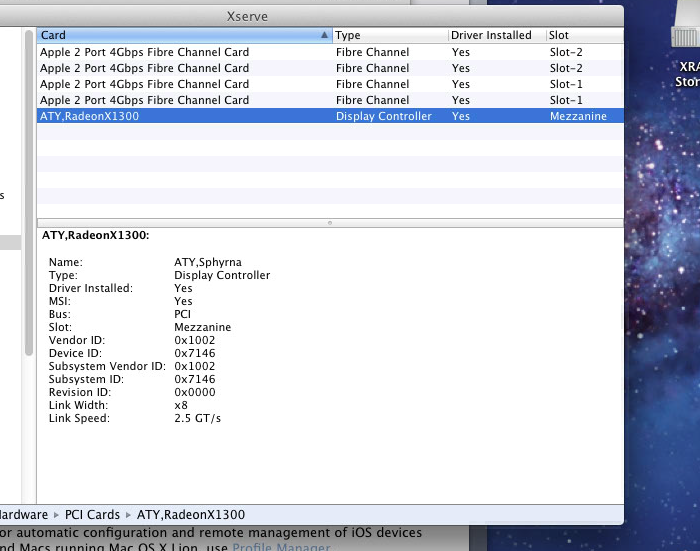
Task: Click the Subsystem Vendor ID label
Action: point(107,367)
